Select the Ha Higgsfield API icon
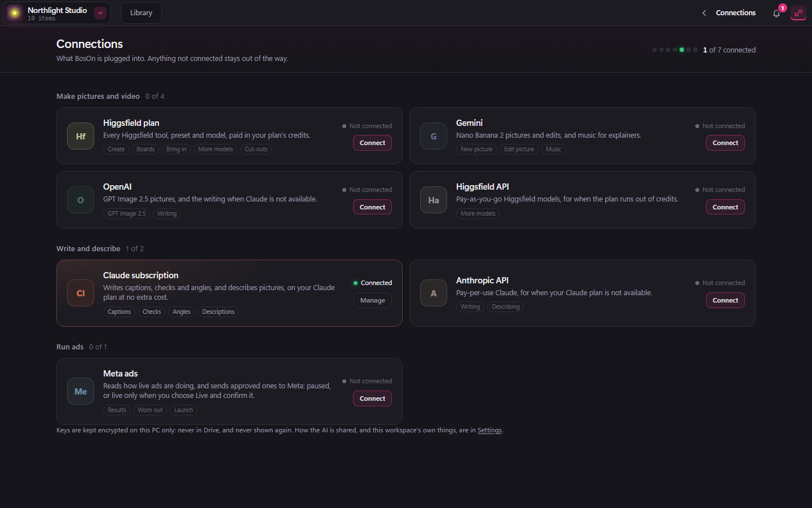This screenshot has width=812, height=508. (x=434, y=200)
